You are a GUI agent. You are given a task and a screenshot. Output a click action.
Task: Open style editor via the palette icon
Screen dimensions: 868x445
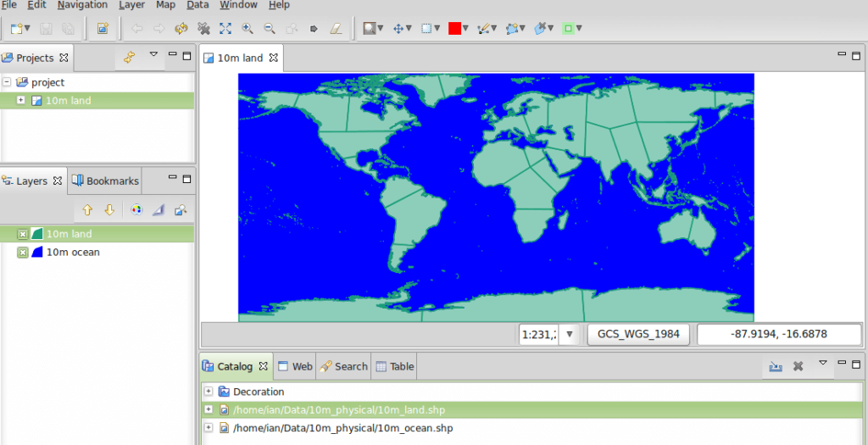pos(136,210)
